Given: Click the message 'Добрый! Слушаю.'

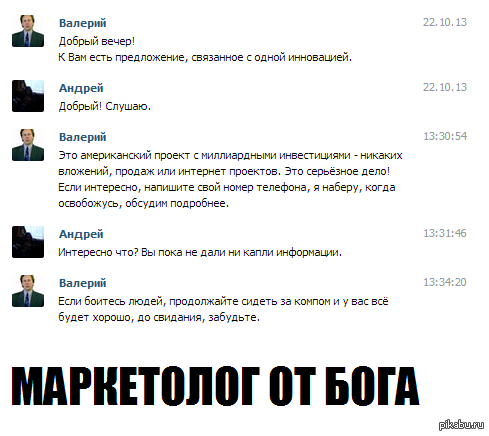Looking at the screenshot, I should point(105,106).
